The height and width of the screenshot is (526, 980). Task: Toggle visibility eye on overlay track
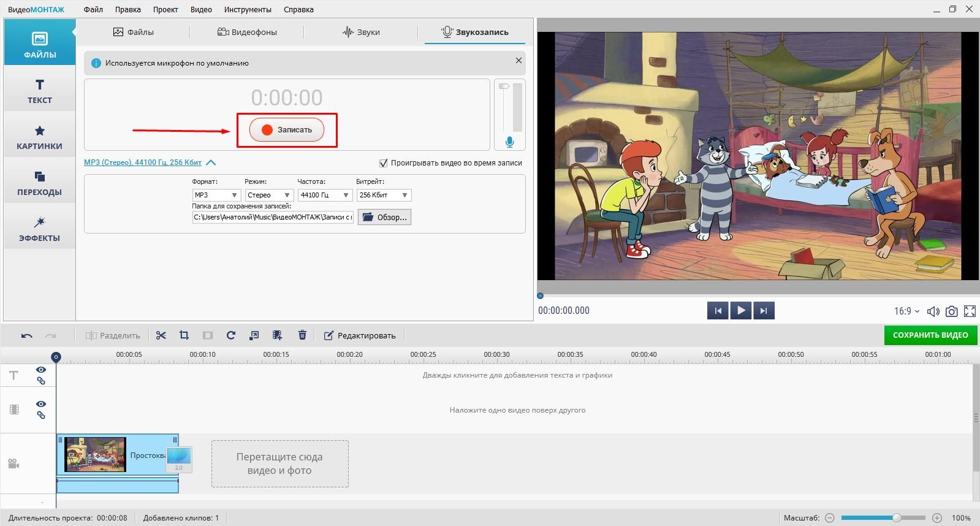[41, 404]
